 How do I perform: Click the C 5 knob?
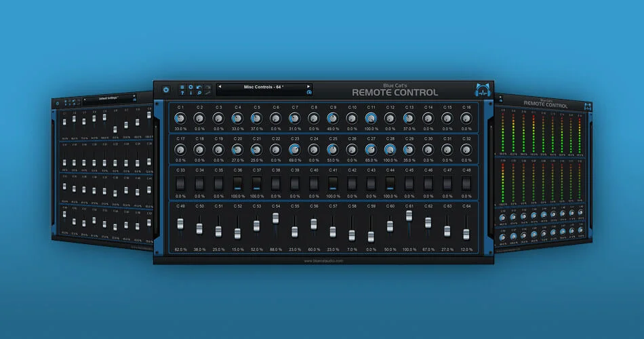(x=256, y=119)
